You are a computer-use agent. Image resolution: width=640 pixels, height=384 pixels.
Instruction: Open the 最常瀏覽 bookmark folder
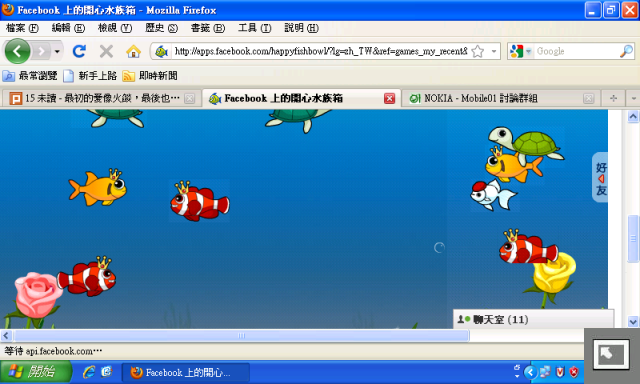tap(30, 75)
